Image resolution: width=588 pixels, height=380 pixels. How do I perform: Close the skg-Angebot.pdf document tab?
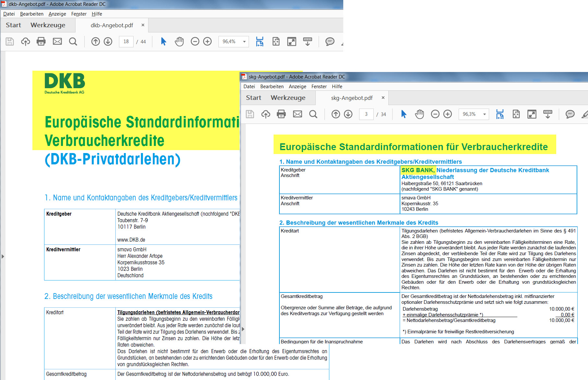[x=383, y=98]
